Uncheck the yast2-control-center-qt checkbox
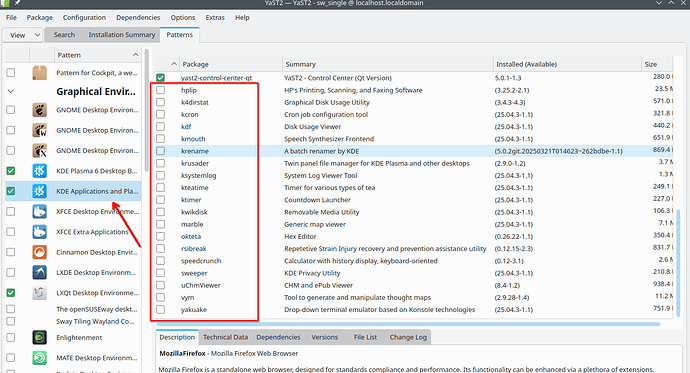The width and height of the screenshot is (690, 373). click(x=161, y=78)
